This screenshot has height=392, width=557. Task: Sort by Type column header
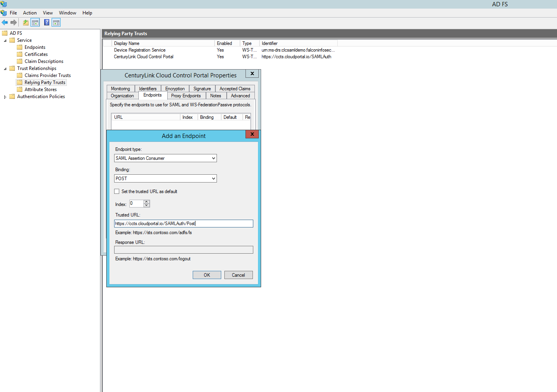249,43
